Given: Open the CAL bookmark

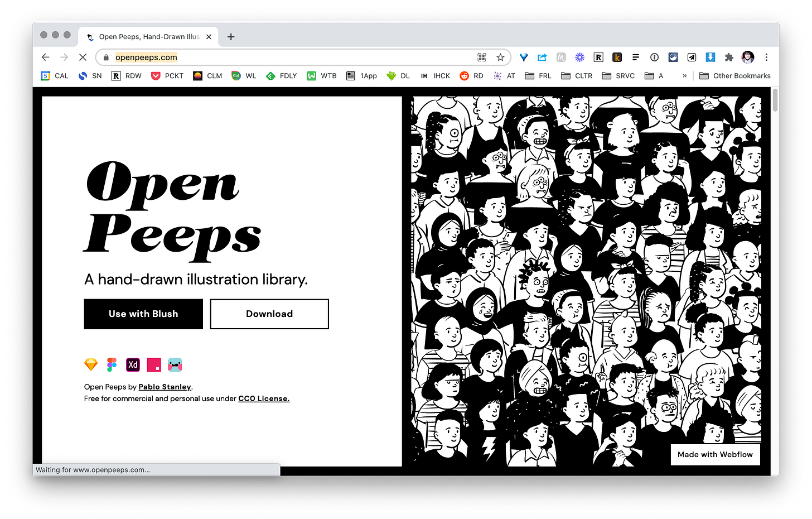Looking at the screenshot, I should (x=55, y=76).
